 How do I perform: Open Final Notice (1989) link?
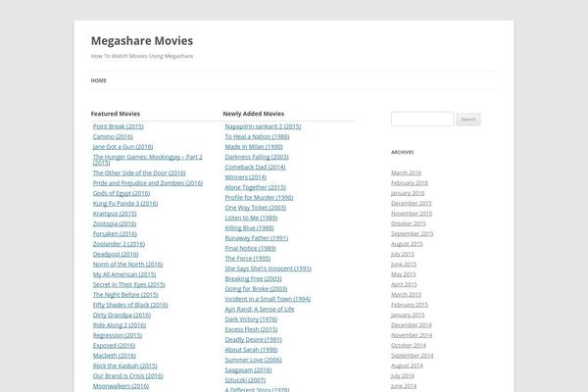pyautogui.click(x=251, y=248)
